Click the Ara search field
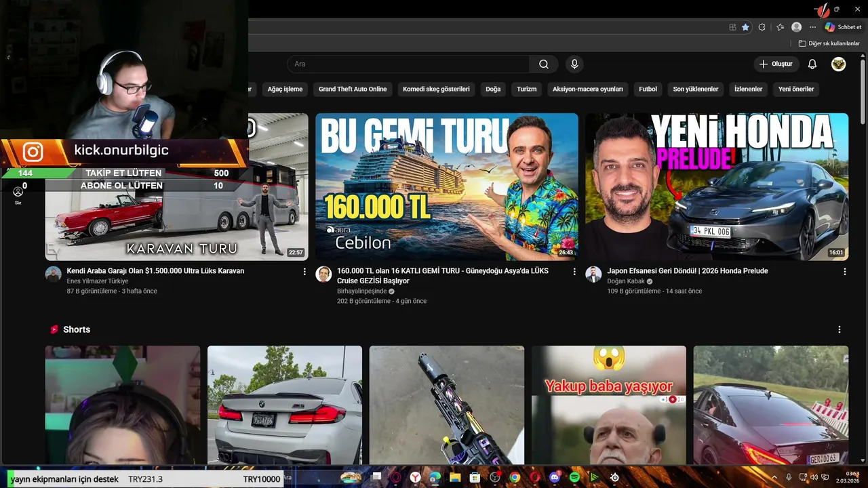Viewport: 868px width, 488px height. tap(408, 64)
